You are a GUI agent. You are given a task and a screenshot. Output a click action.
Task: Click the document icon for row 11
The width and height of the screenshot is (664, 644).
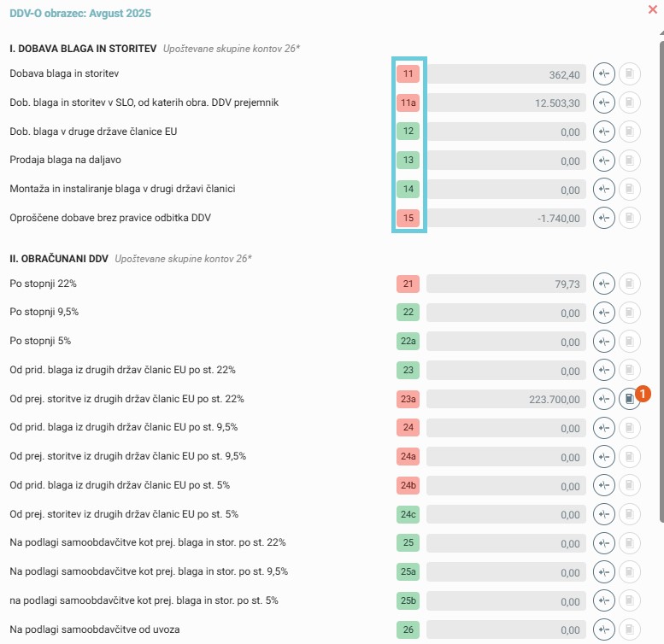tap(629, 74)
